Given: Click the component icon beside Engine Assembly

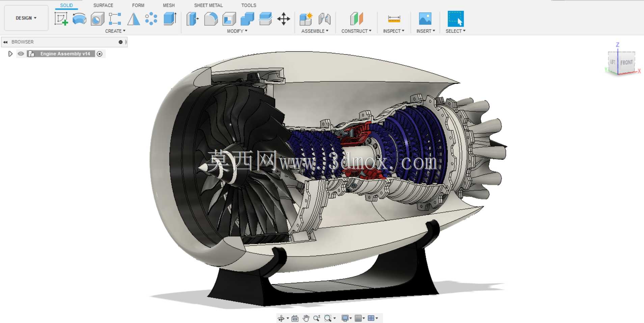Looking at the screenshot, I should pos(31,54).
